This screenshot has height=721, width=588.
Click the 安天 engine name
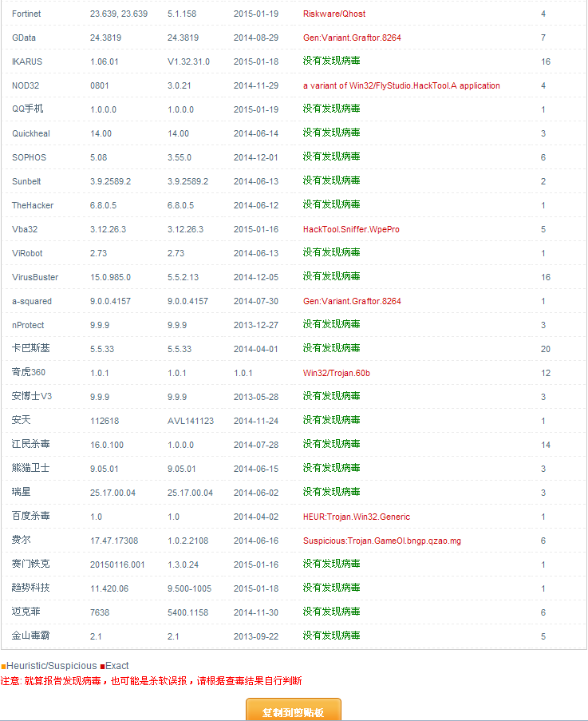(x=21, y=420)
